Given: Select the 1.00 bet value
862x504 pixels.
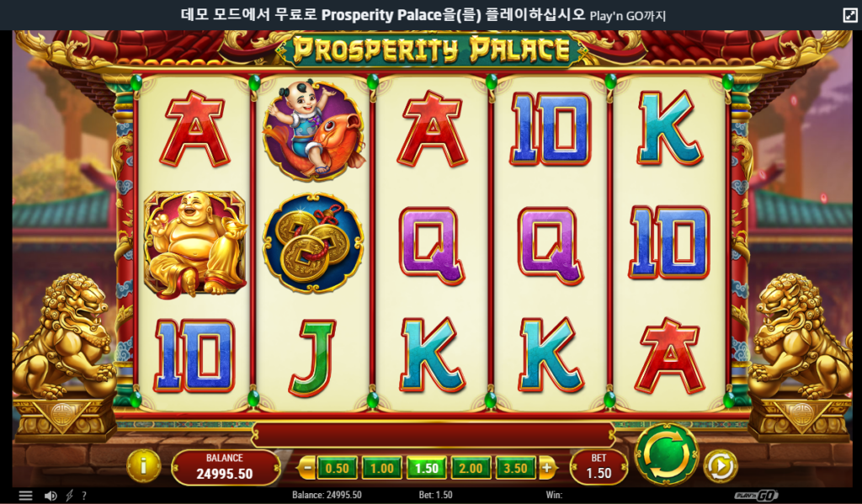Looking at the screenshot, I should point(381,469).
